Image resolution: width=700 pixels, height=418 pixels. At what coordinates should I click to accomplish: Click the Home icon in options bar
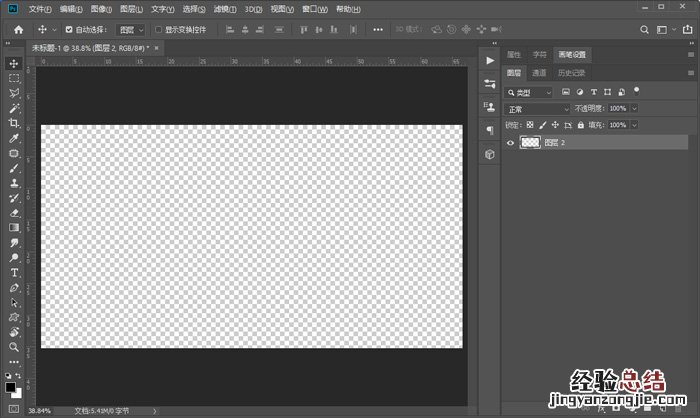click(x=17, y=30)
